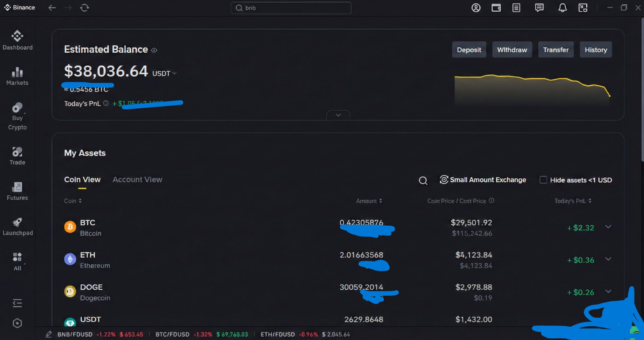Toggle the Estimated Balance eye visibility

(x=154, y=50)
